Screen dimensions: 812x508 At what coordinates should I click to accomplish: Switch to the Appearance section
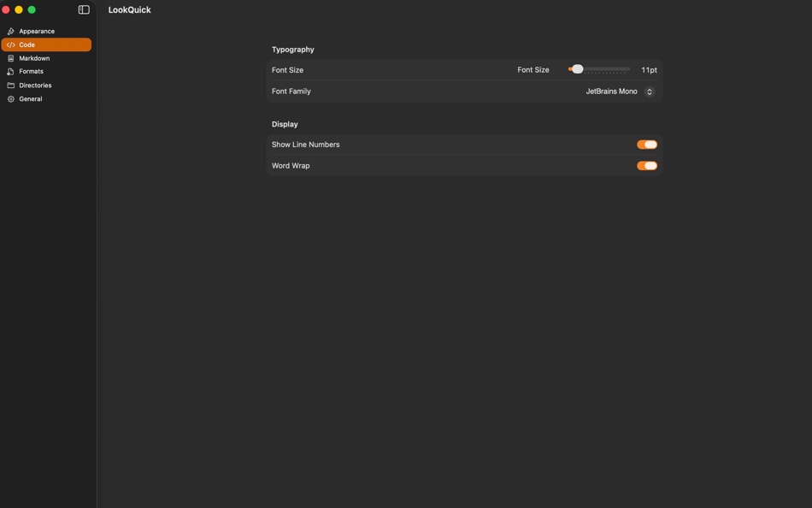pyautogui.click(x=38, y=31)
